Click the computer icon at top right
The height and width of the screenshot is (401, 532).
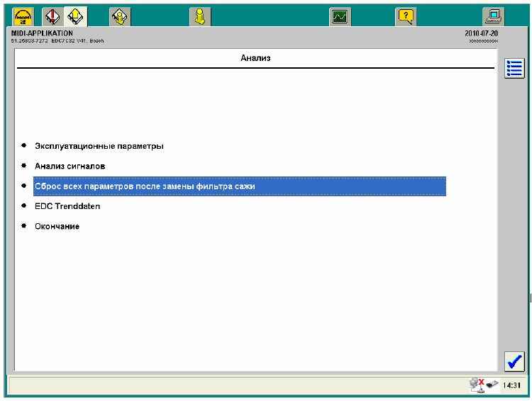[x=493, y=16]
